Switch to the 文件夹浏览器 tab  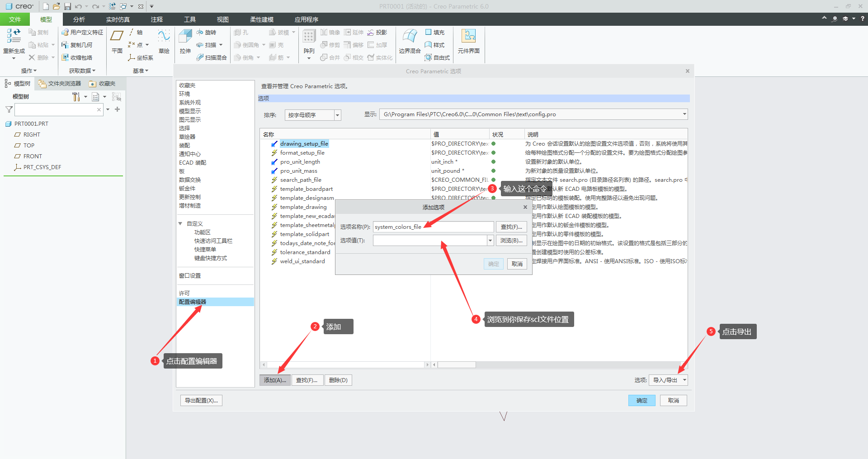click(x=60, y=84)
